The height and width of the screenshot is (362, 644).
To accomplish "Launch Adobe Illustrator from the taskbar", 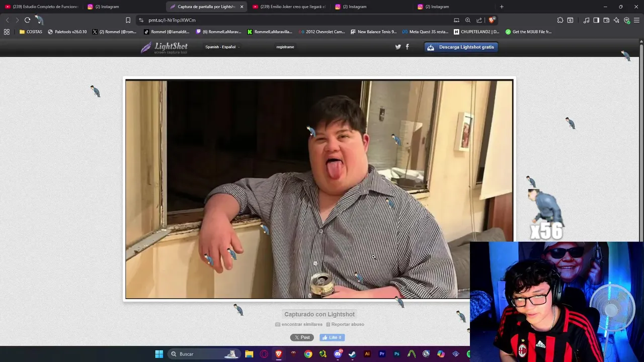I will (x=367, y=354).
